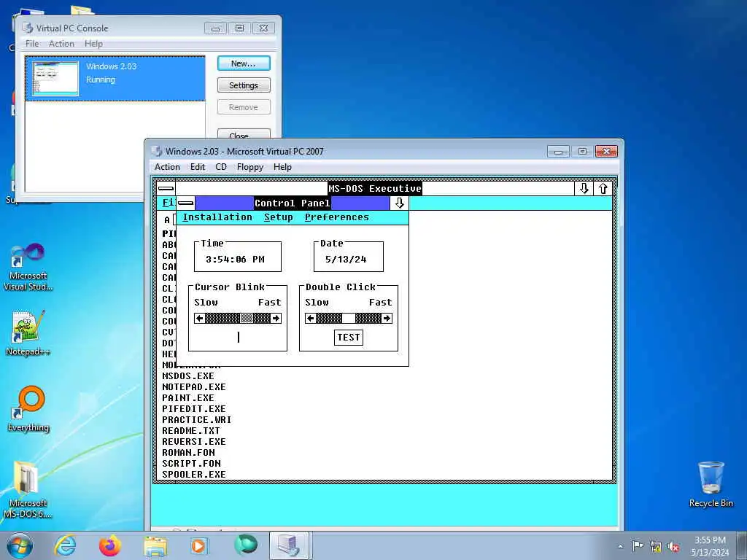This screenshot has height=560, width=747.
Task: Select PAINT.EXE in file list
Action: 188,398
